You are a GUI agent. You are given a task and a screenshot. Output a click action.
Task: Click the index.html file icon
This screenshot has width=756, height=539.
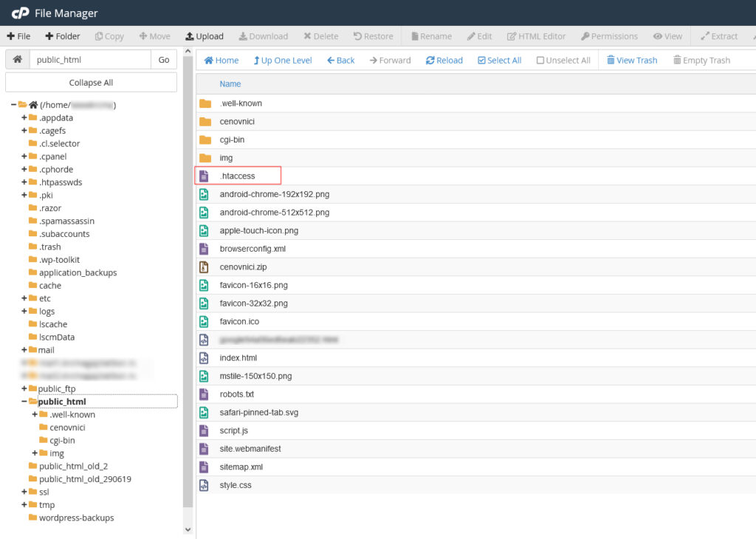pyautogui.click(x=205, y=357)
